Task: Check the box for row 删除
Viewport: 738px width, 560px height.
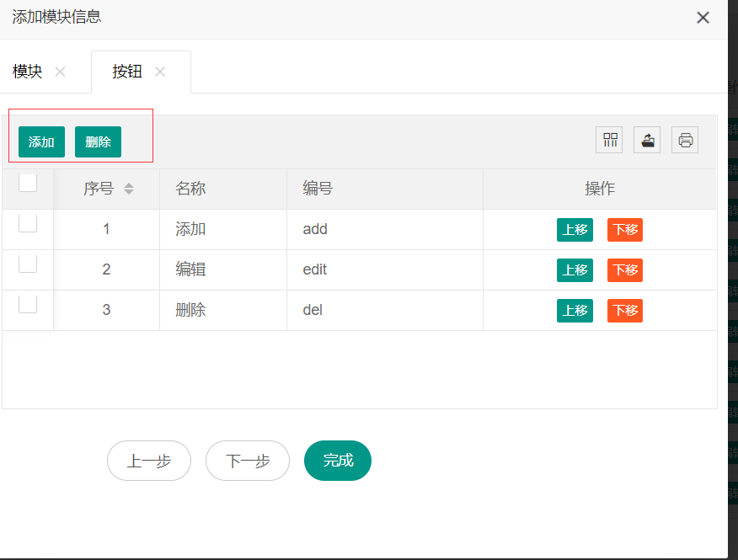Action: [28, 304]
